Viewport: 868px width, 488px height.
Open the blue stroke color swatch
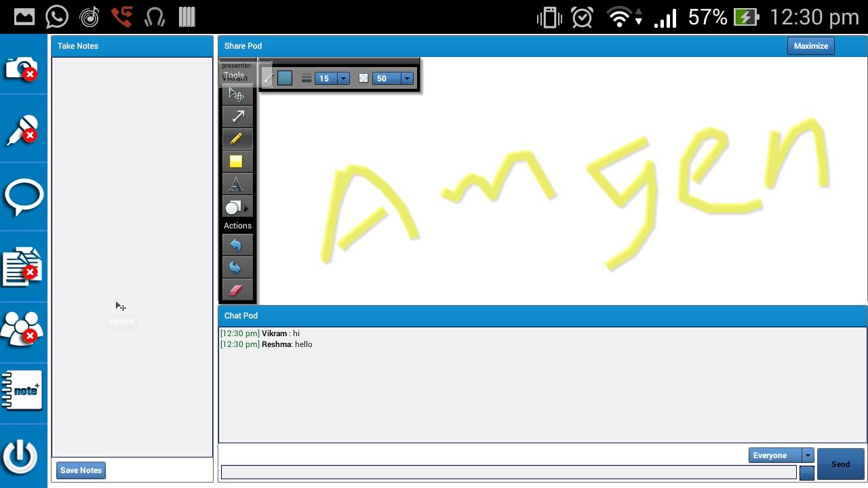click(285, 78)
